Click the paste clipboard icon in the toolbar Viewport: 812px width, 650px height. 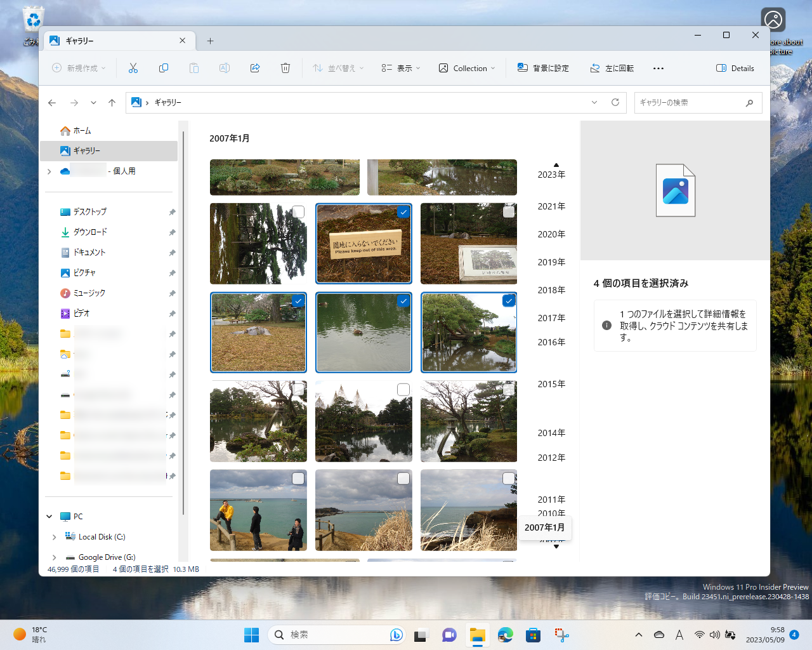coord(194,68)
